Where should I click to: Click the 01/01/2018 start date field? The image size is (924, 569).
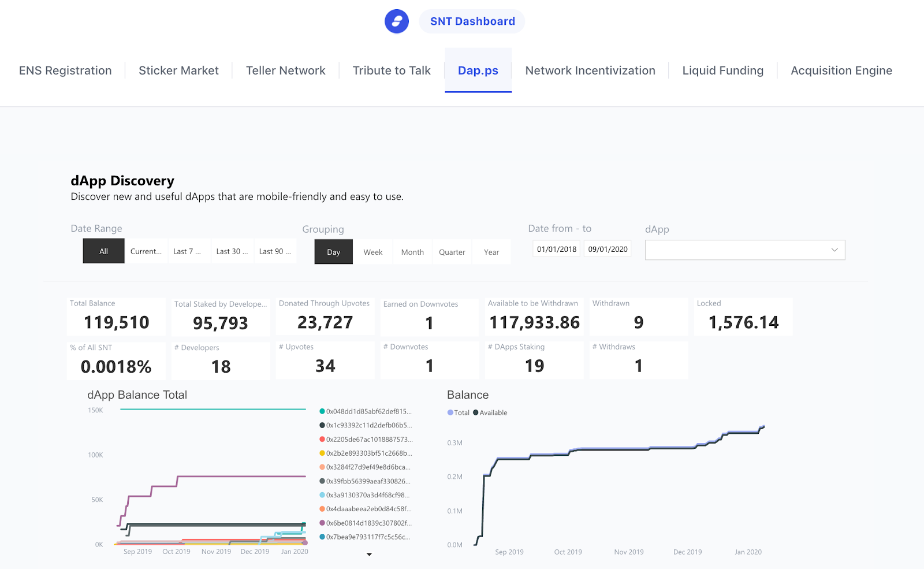(556, 248)
